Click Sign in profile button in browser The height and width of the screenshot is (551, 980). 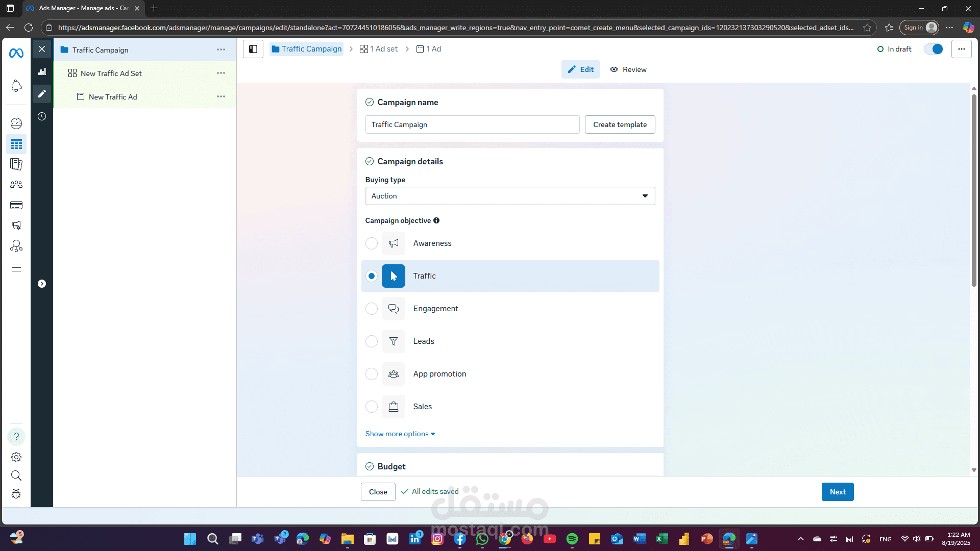[919, 28]
